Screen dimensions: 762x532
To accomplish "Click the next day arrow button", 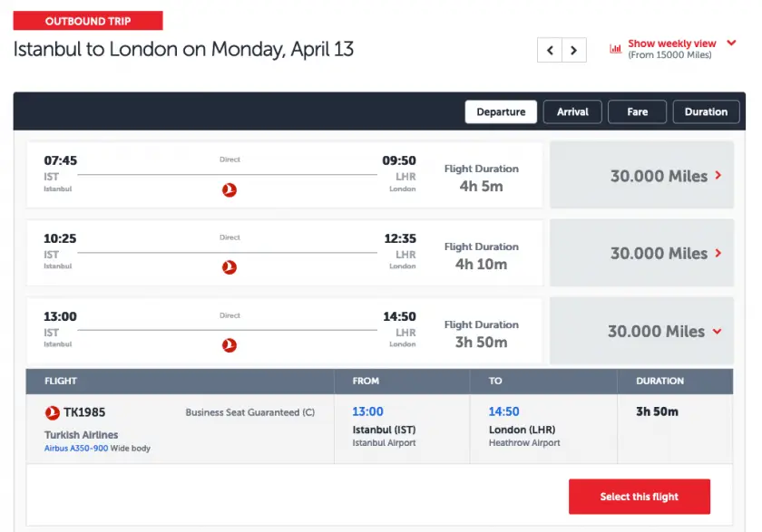I will [x=573, y=51].
